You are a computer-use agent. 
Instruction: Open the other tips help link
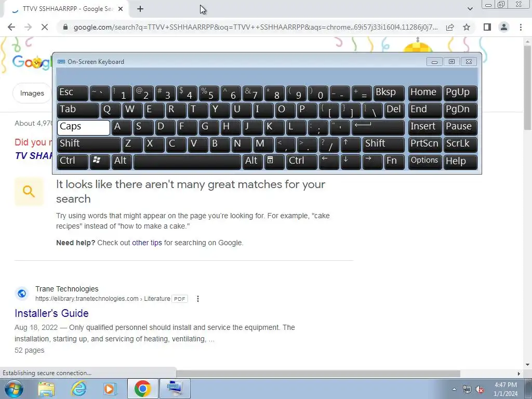(x=147, y=243)
